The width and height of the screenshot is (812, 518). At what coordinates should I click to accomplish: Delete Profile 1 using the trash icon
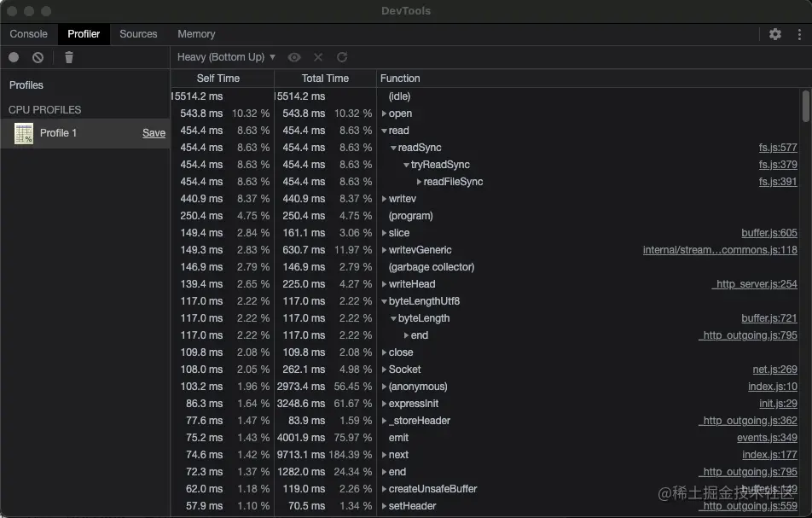[x=69, y=57]
